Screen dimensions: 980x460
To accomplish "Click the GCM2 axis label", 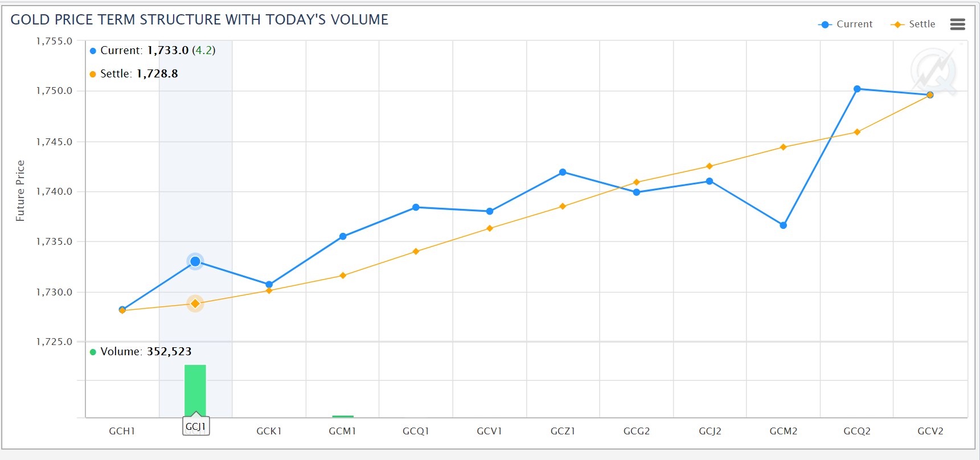I will [x=784, y=431].
